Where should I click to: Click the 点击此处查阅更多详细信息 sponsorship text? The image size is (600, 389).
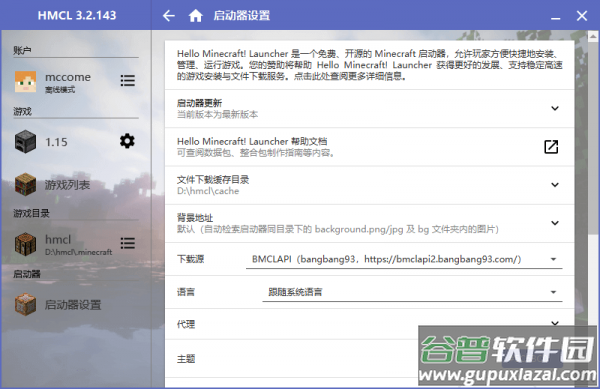pyautogui.click(x=349, y=76)
